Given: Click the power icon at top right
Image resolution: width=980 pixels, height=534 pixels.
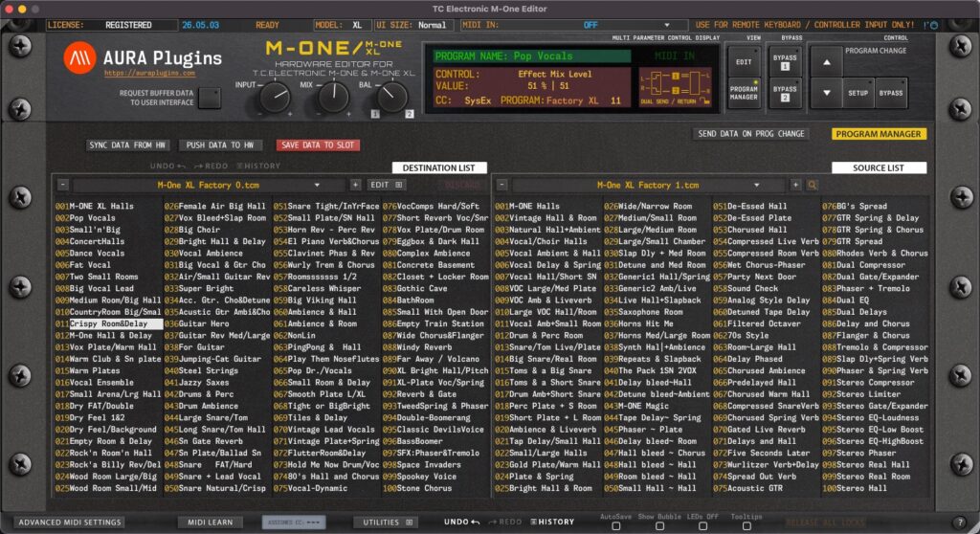Looking at the screenshot, I should coord(934,25).
